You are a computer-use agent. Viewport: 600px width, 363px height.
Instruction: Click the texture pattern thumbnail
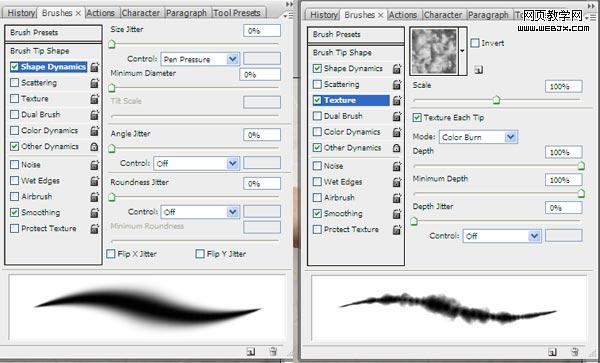[x=434, y=51]
